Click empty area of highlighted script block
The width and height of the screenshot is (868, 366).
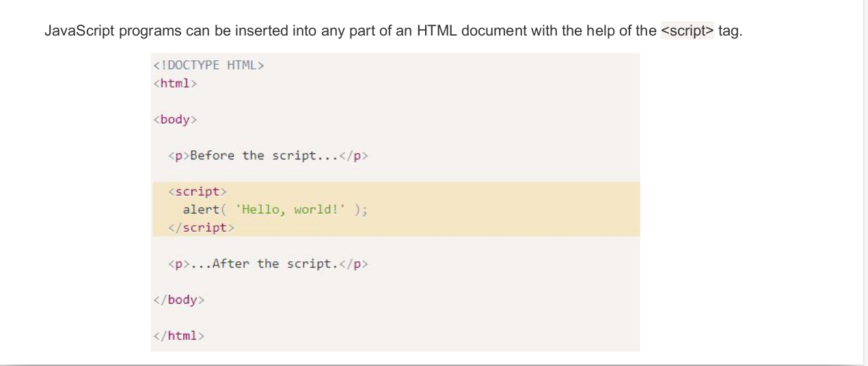(513, 209)
